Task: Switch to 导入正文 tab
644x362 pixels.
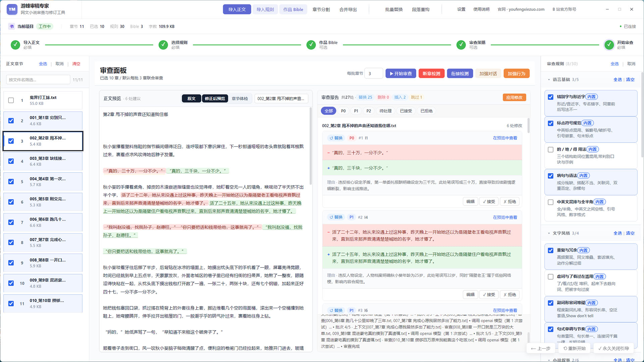Action: 237,9
